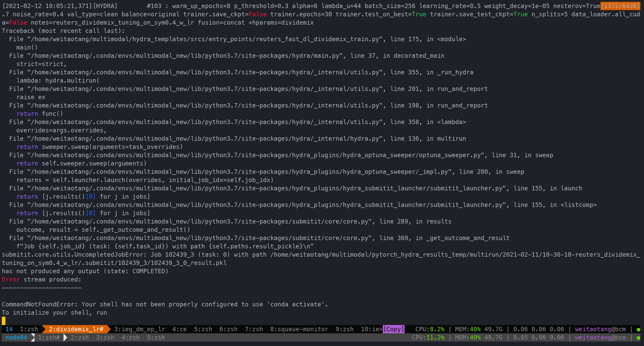This screenshot has height=346, width=644.
Task: Click the red 'Error' stream produced text
Action: coord(11,279)
